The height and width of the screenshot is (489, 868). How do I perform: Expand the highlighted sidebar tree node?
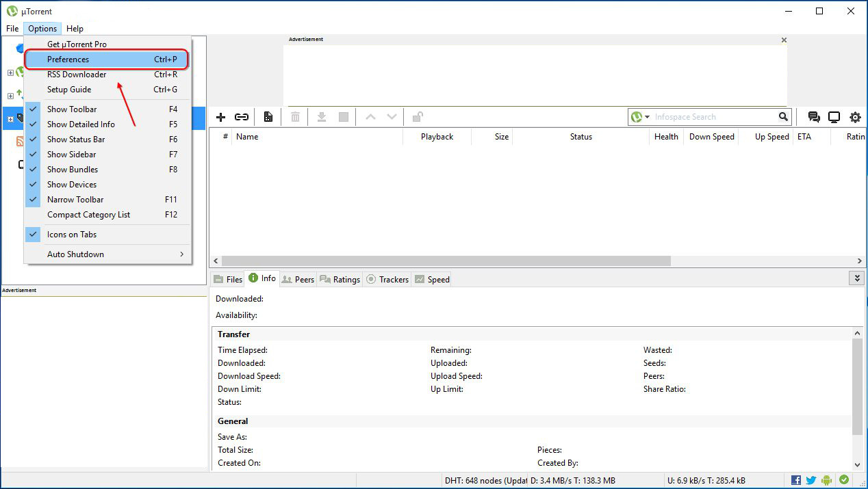[10, 119]
